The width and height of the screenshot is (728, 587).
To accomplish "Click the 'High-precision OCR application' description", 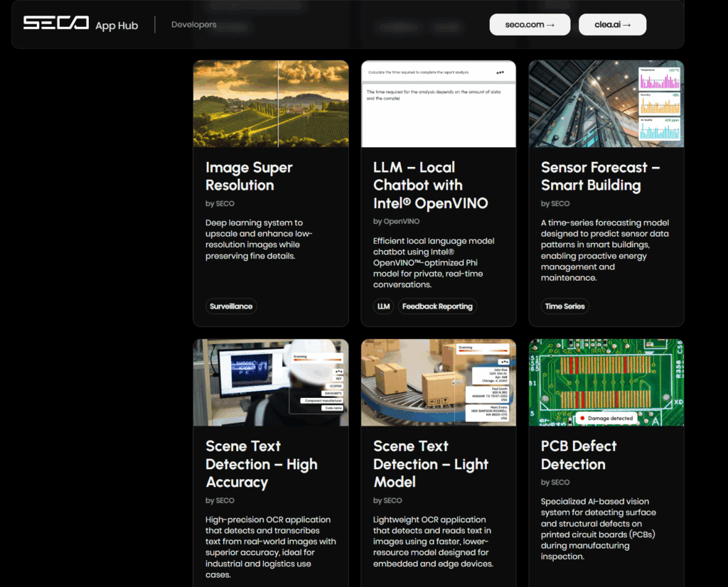I will tap(271, 547).
